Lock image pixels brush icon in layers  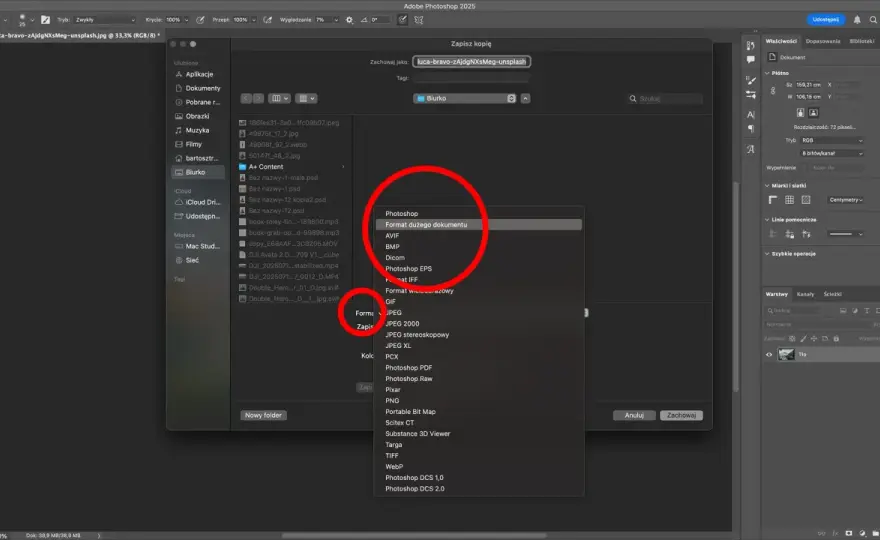[803, 338]
